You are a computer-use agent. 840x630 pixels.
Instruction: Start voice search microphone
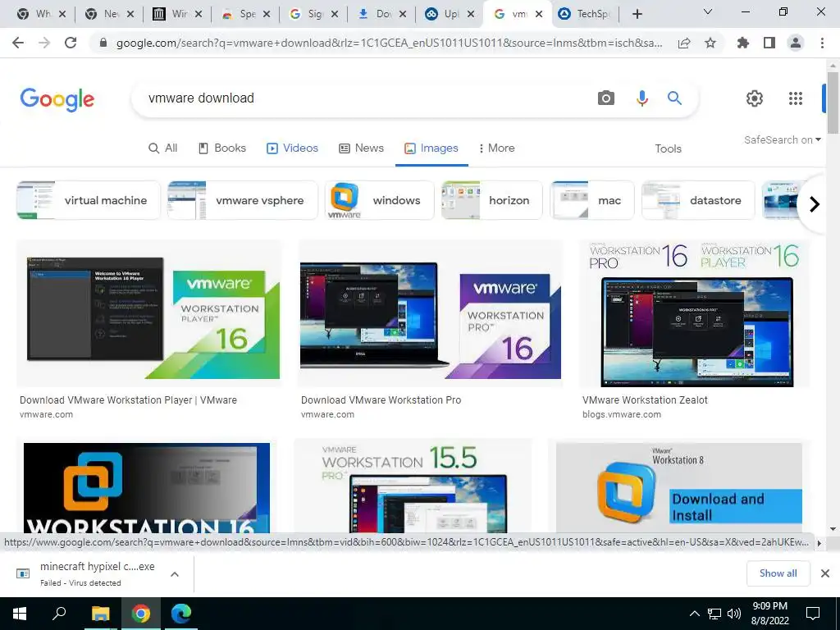coord(641,98)
